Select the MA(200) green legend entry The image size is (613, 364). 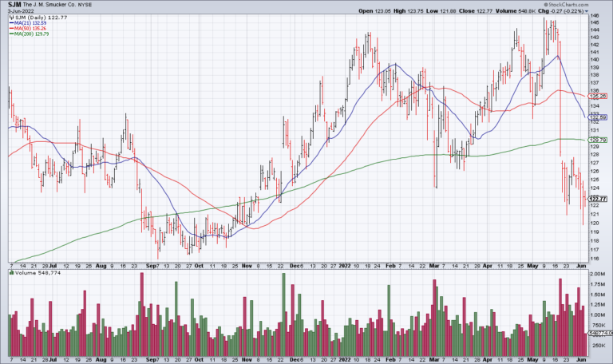pos(28,36)
